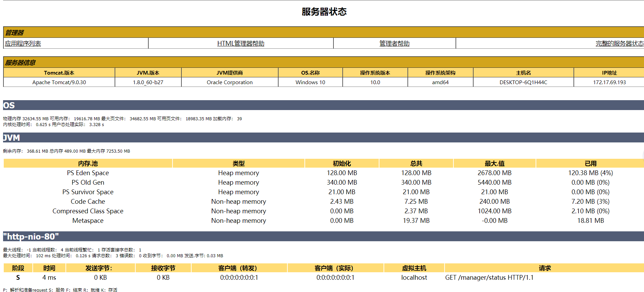644x292 pixels.
Task: Click the 物理内存 32634.55 MB value
Action: (x=26, y=119)
